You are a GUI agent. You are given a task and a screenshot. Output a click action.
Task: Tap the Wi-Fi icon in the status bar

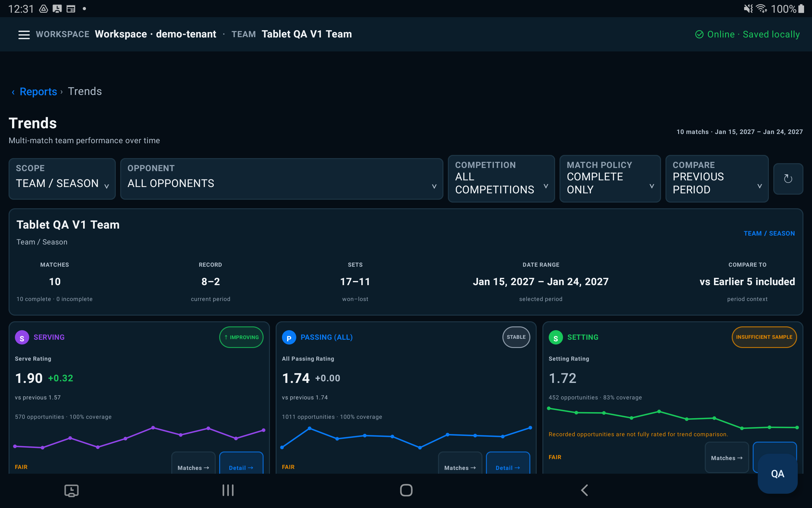761,9
